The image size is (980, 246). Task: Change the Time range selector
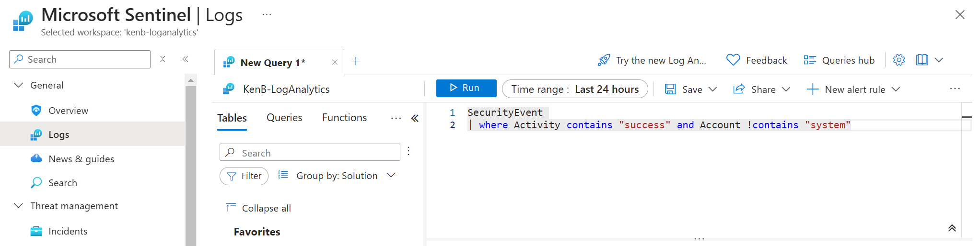point(575,89)
